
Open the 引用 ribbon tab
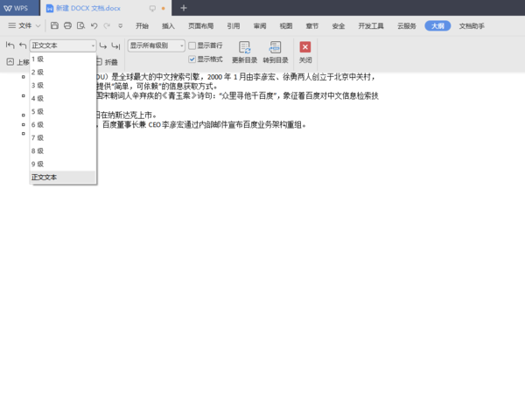234,25
